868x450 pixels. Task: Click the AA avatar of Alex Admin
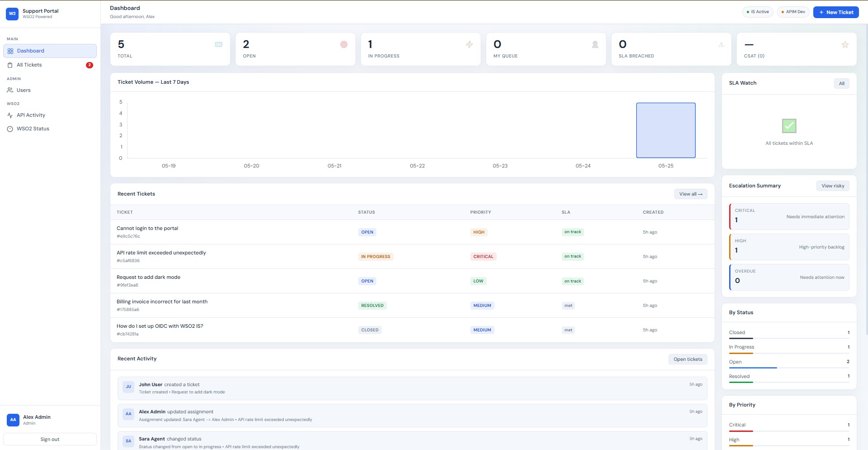point(13,420)
